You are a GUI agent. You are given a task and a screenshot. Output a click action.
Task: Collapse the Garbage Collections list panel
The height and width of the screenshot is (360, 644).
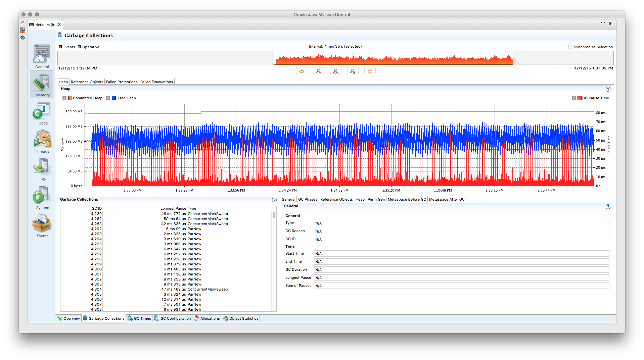[79, 199]
